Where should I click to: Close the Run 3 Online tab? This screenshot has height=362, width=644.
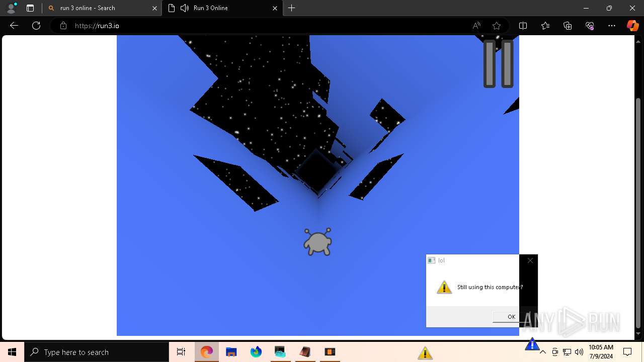[x=275, y=8]
